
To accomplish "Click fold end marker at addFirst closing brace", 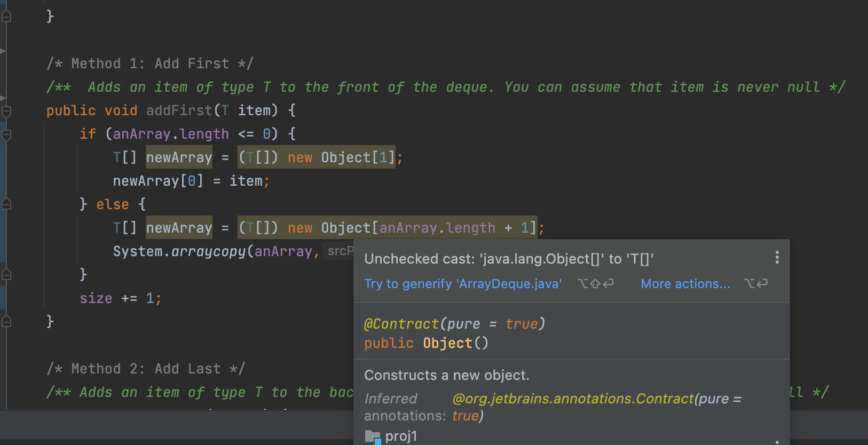I will point(6,321).
